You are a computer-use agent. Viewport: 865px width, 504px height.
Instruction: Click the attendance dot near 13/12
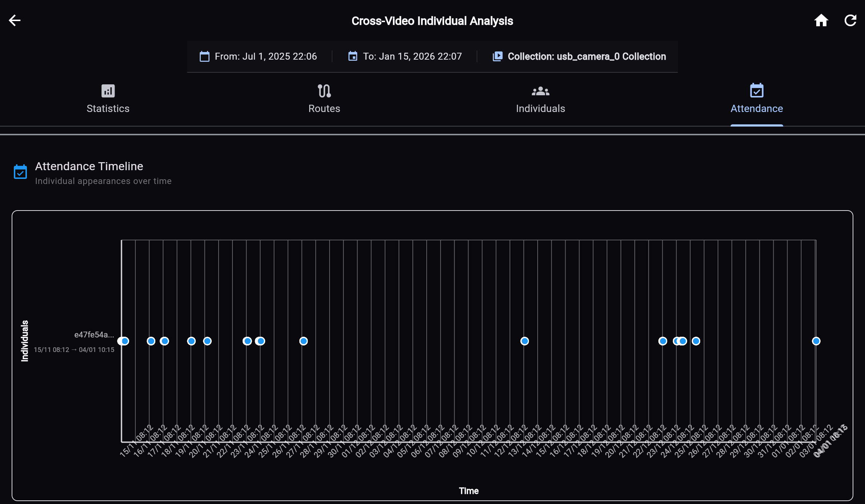(x=525, y=341)
